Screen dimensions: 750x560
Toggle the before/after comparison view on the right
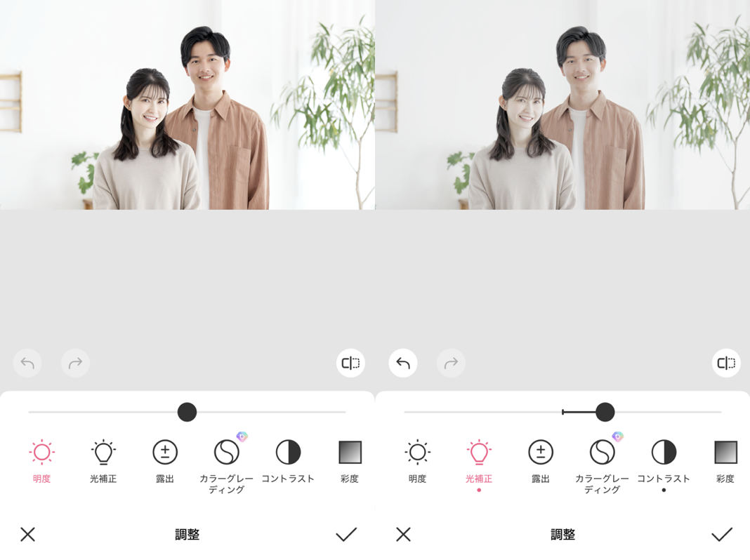[725, 363]
